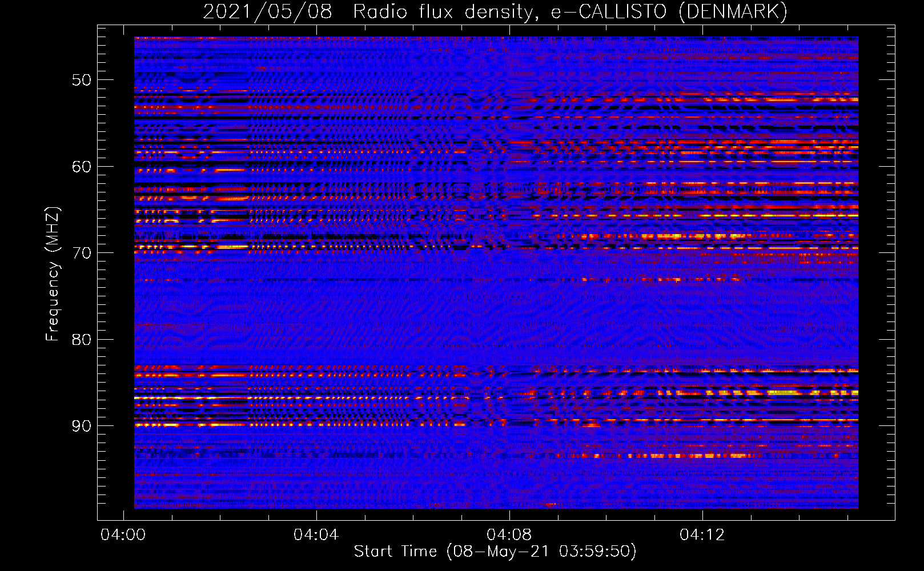Click the 50 frequency tick label
This screenshot has width=924, height=571.
click(x=82, y=80)
